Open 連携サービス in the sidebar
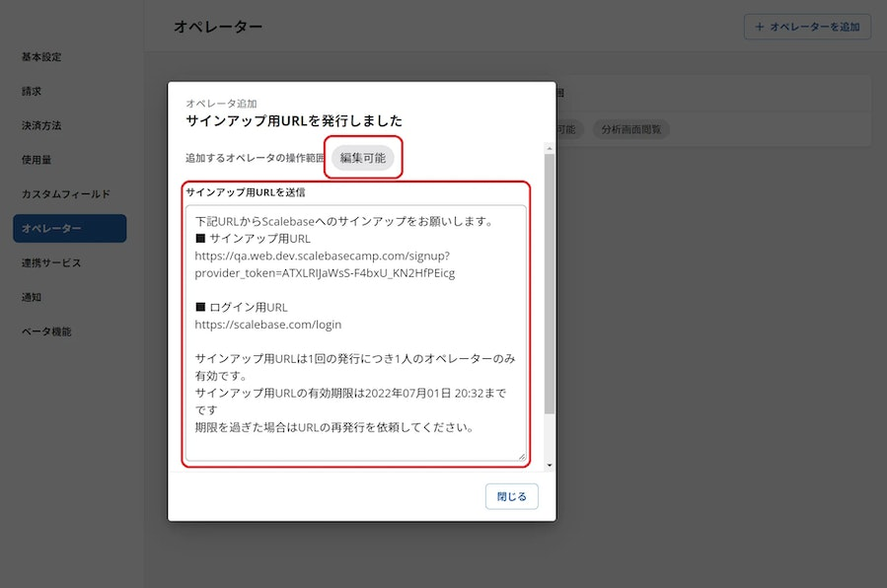 pos(51,263)
